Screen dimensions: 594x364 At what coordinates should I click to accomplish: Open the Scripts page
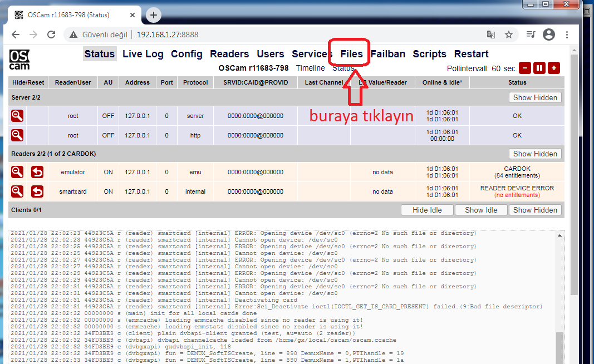point(430,54)
